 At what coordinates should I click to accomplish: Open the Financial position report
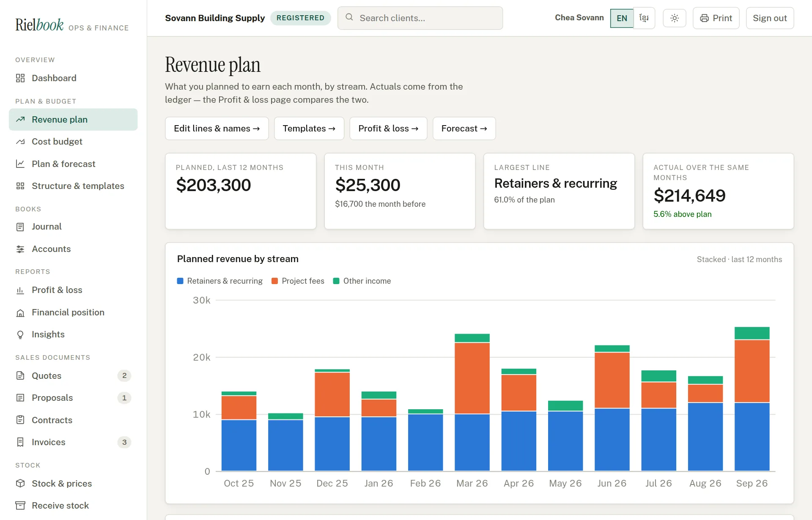73,312
